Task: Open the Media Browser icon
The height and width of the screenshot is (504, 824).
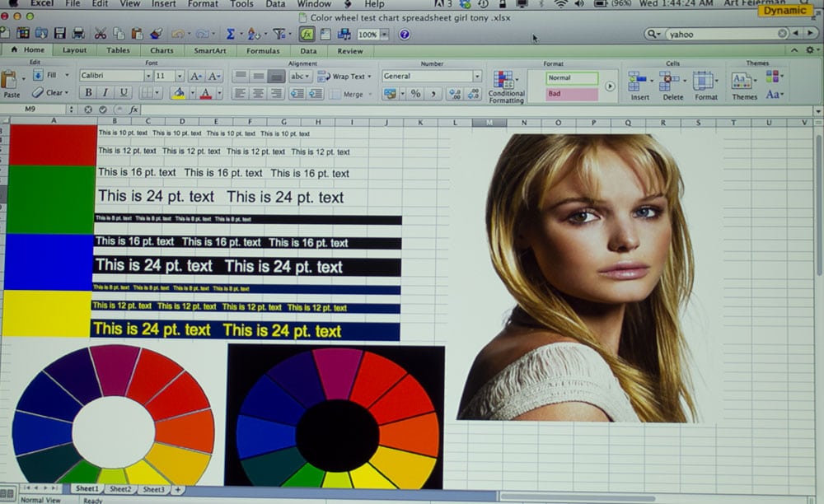Action: coord(344,34)
